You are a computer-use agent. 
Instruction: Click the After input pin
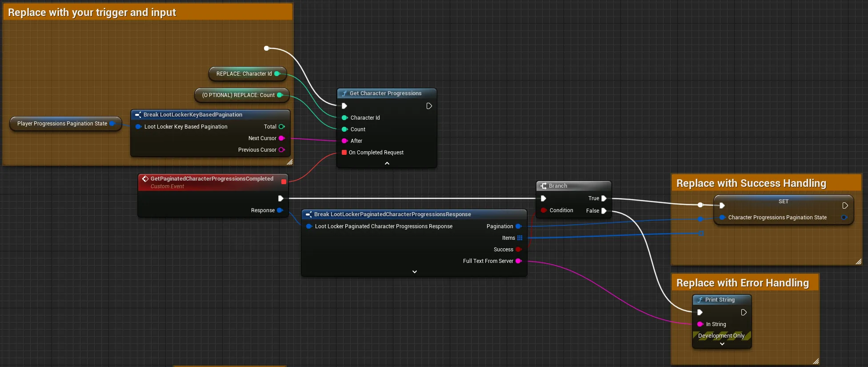tap(344, 141)
